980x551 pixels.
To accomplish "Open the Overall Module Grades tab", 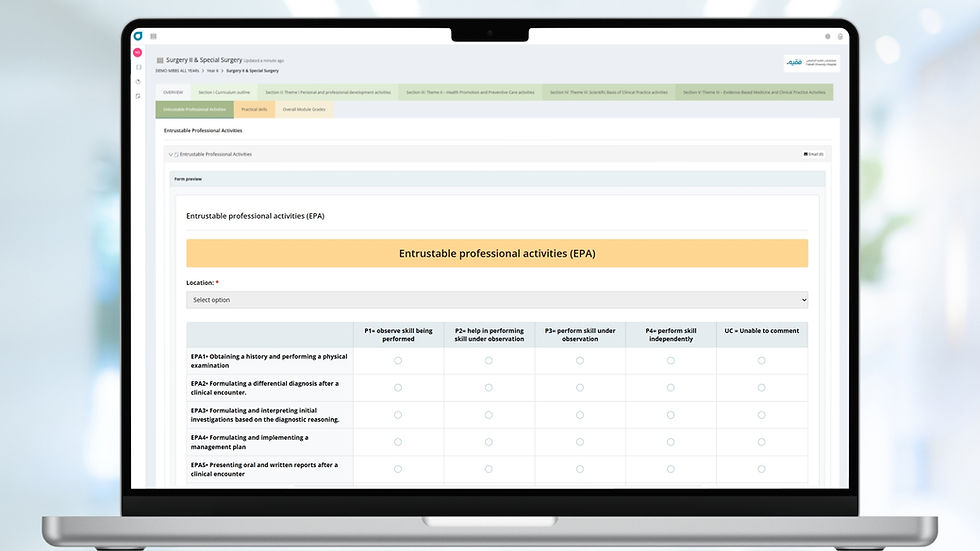I will 304,109.
